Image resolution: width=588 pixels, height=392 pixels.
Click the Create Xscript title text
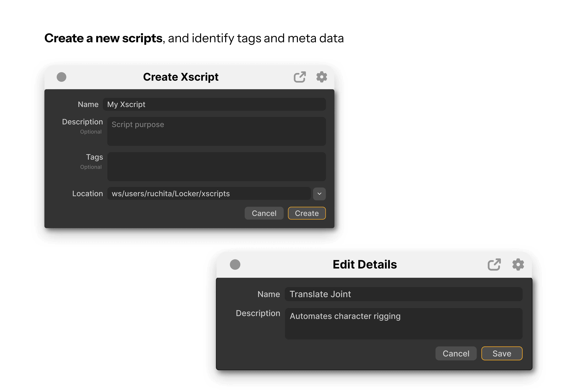pos(181,77)
